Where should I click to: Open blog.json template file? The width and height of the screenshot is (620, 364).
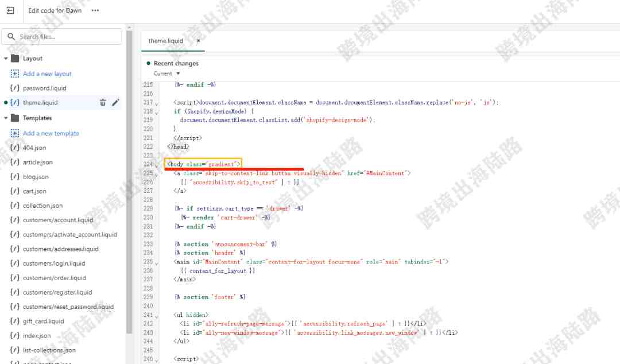click(x=36, y=176)
